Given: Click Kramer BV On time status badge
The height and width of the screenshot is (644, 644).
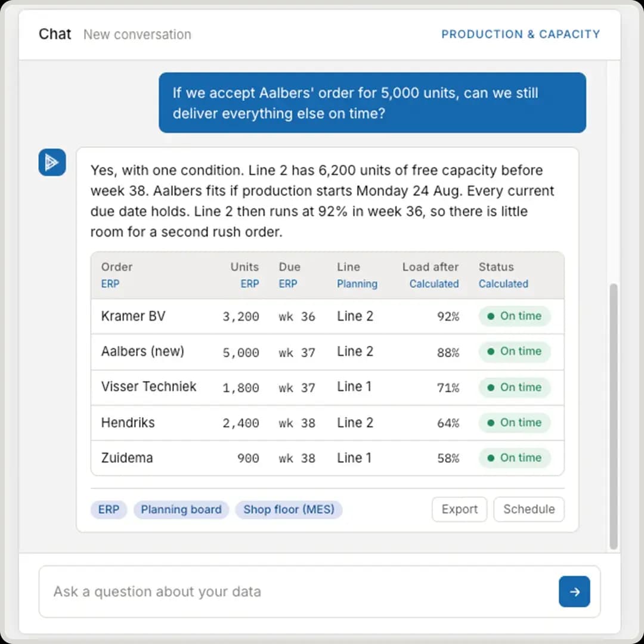Looking at the screenshot, I should (514, 316).
